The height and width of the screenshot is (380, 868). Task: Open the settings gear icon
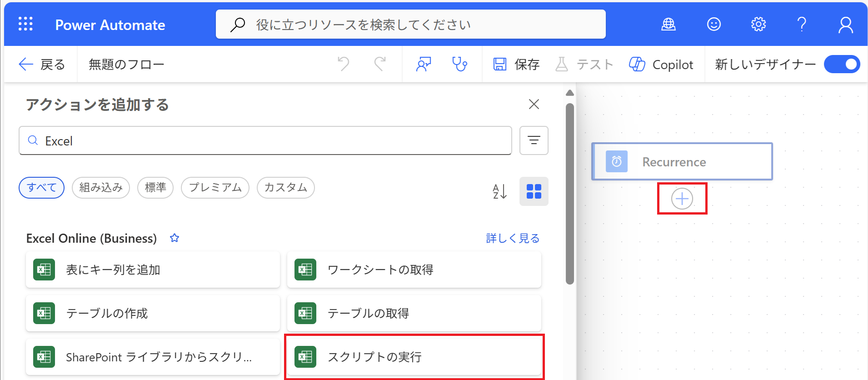pos(758,24)
